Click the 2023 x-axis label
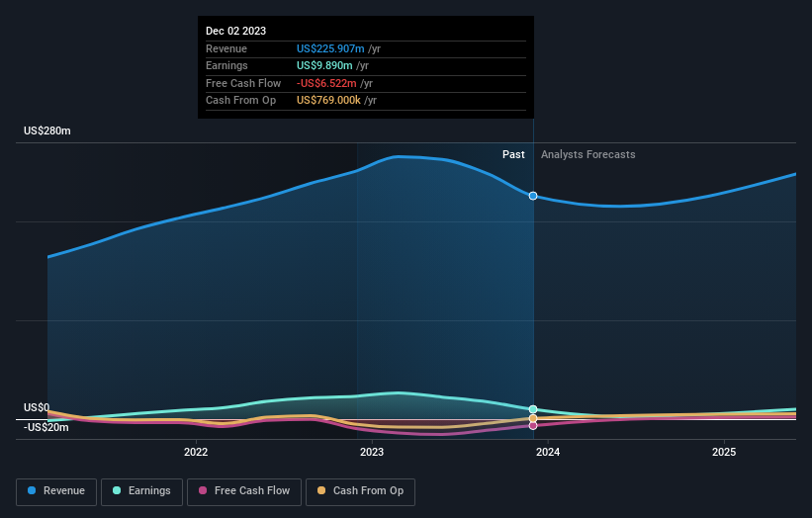 click(x=372, y=453)
